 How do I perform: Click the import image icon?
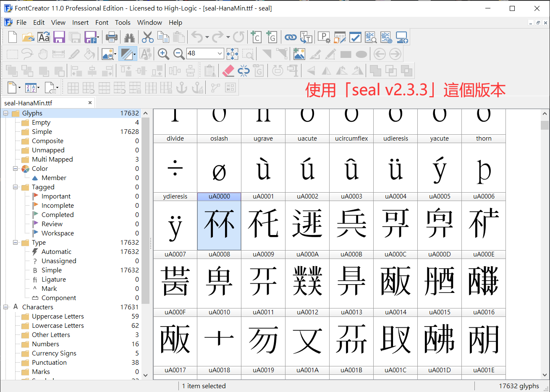click(299, 54)
